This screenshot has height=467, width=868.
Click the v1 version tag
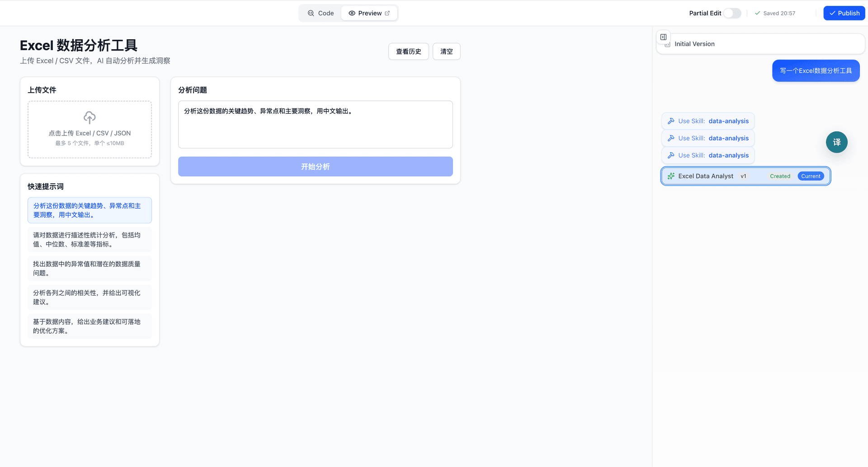coord(743,176)
